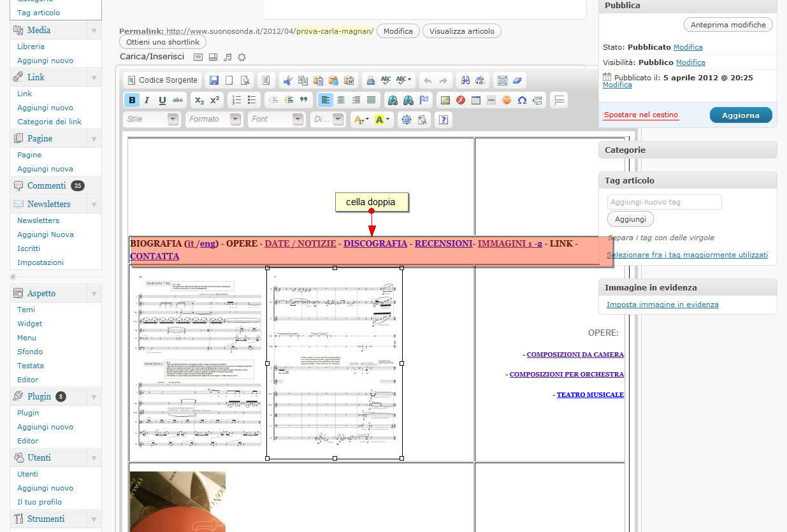Open the Templates icon in the editor toolbar

[266, 80]
